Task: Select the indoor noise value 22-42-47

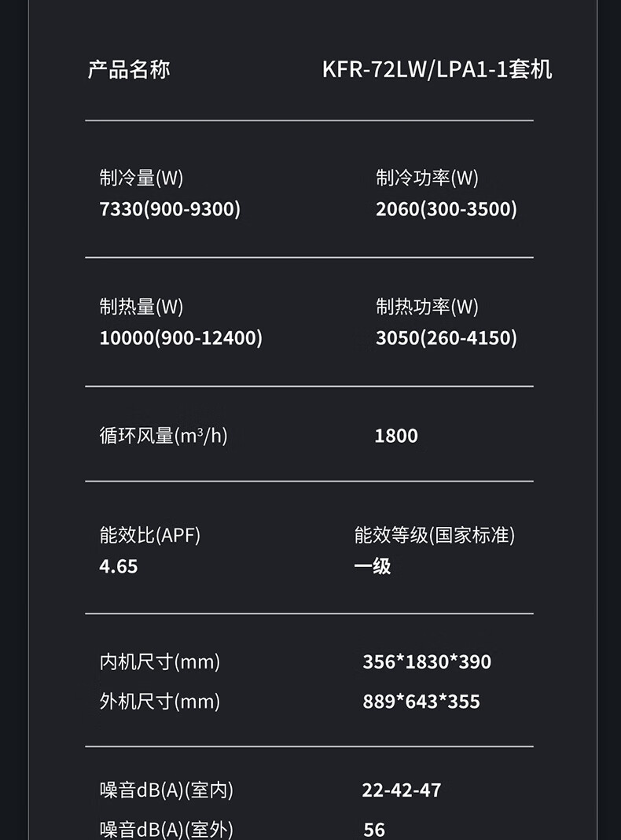Action: coord(402,790)
